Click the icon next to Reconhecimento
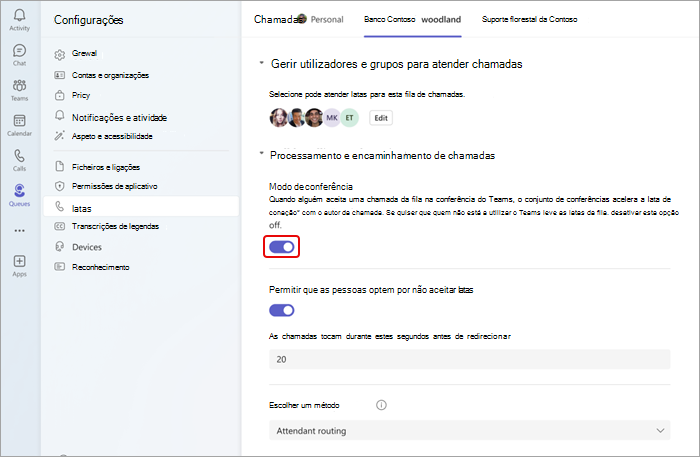700x457 pixels. [x=59, y=266]
